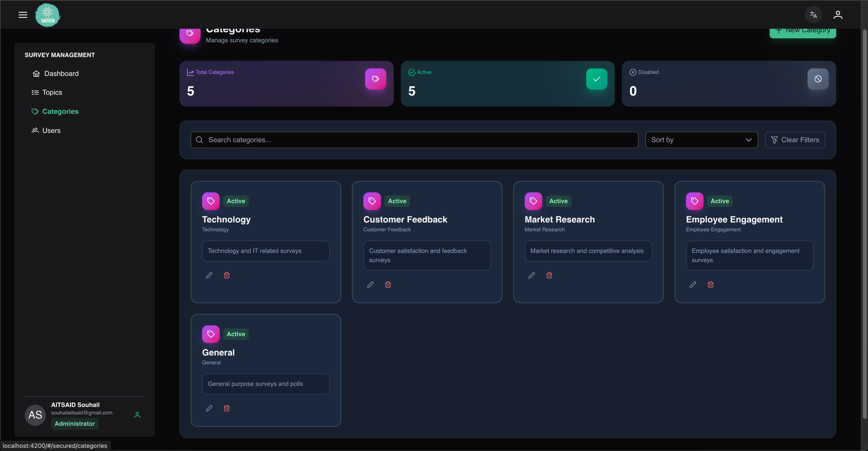868x451 pixels.
Task: Delete the General category
Action: 227,408
